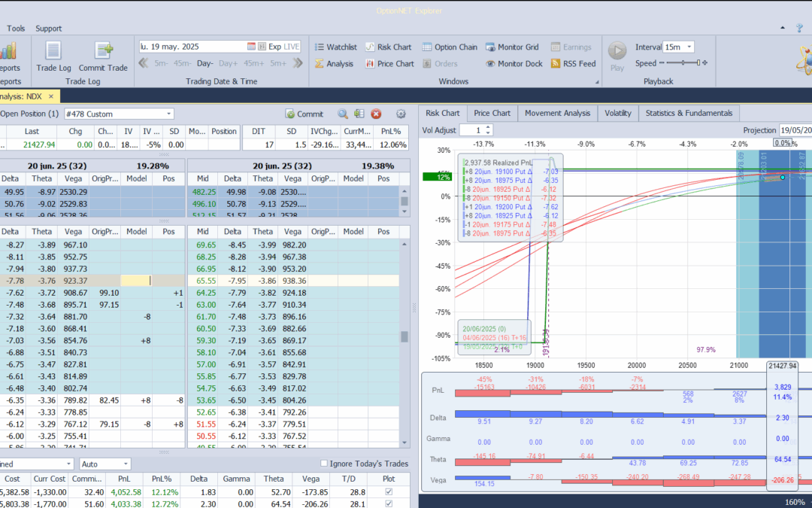
Task: Click the Vol Adjust value field
Action: click(x=471, y=130)
